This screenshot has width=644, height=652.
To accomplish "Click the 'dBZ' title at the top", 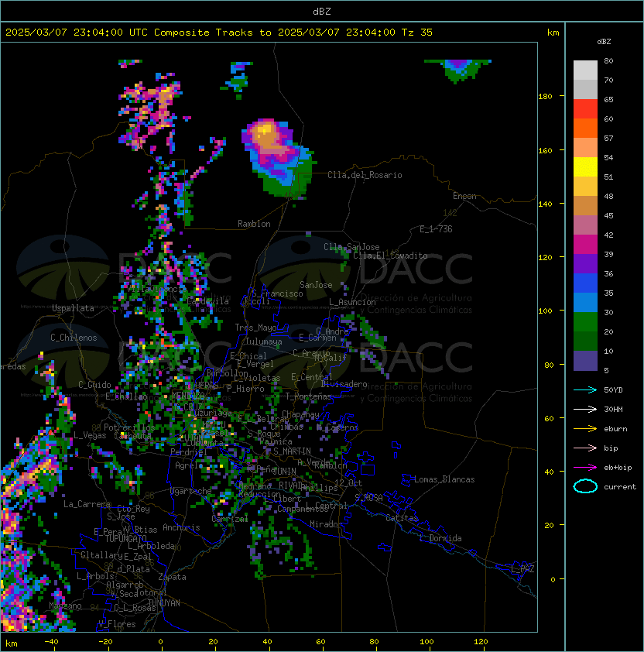I will [322, 12].
